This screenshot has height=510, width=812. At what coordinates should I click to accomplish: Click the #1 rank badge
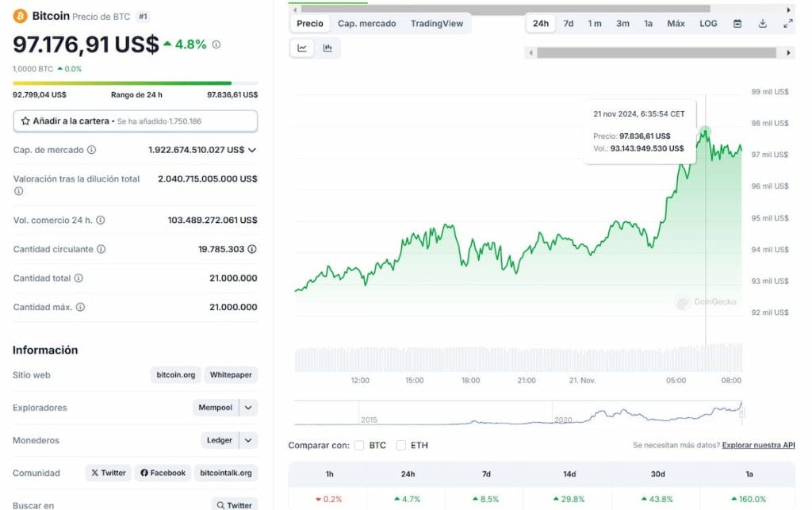143,17
